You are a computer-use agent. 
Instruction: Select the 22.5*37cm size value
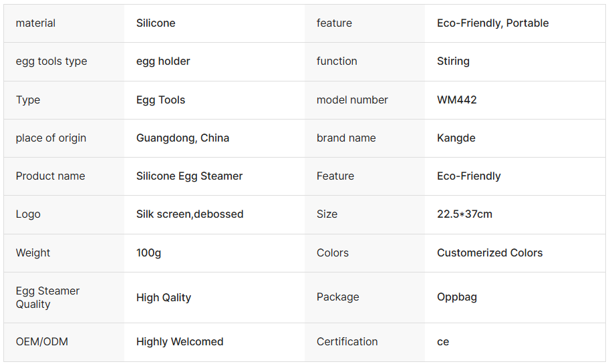pyautogui.click(x=464, y=214)
